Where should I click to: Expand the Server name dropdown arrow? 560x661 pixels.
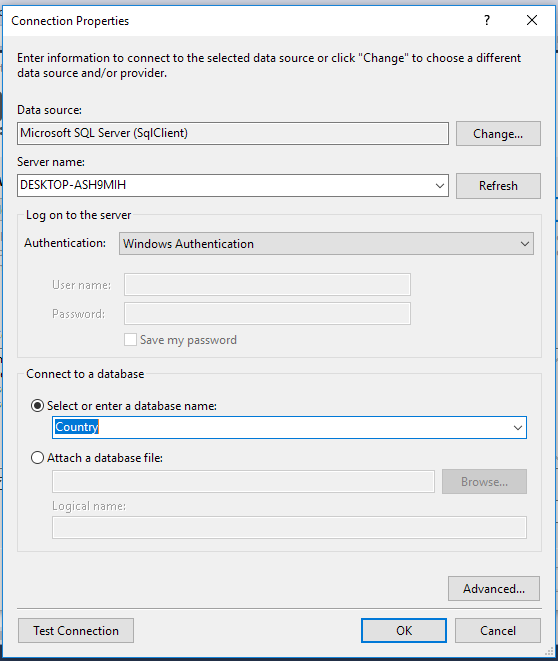pos(440,186)
